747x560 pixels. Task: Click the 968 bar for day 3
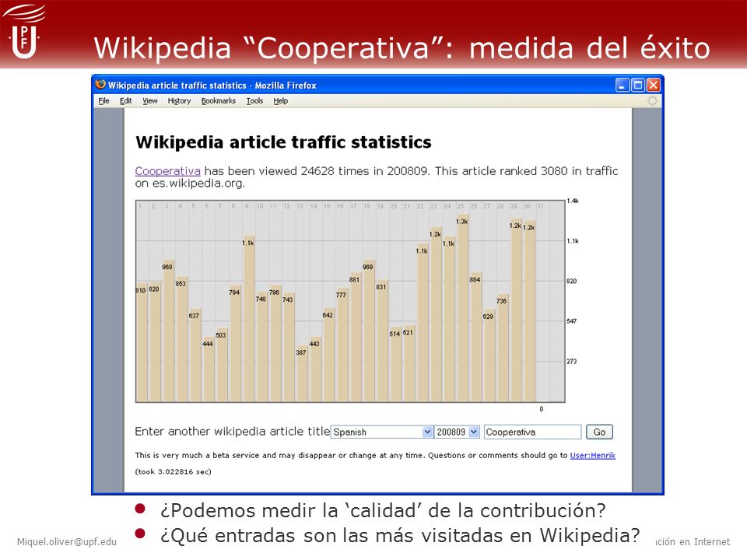tap(168, 331)
